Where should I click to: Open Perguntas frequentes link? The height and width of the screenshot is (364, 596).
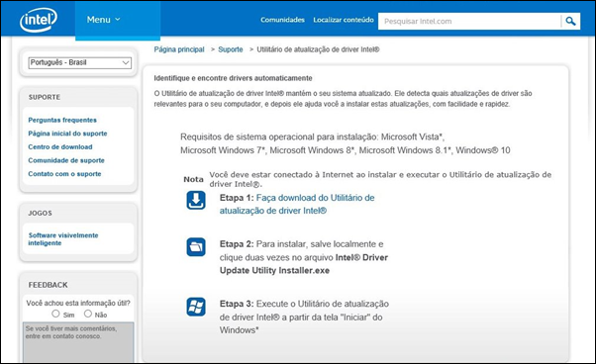click(x=62, y=120)
